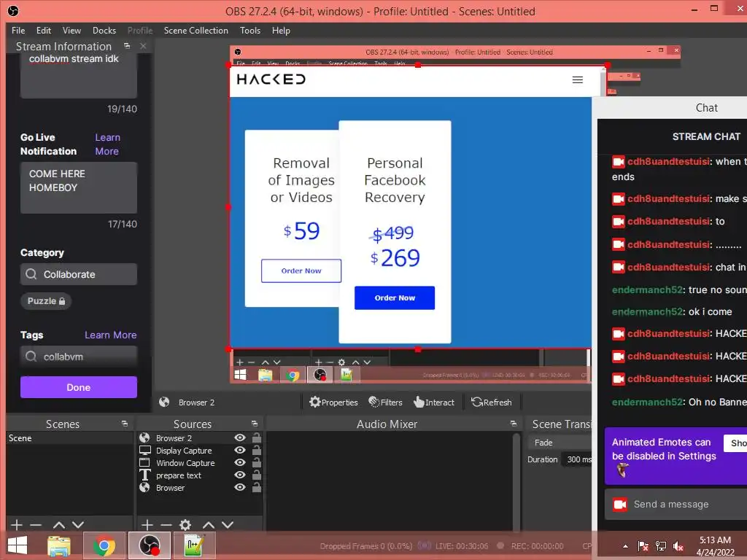Open the File menu
The width and height of the screenshot is (747, 560).
pyautogui.click(x=18, y=31)
